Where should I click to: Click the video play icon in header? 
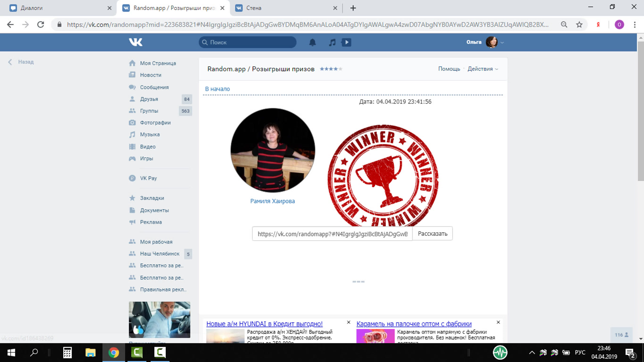click(x=347, y=42)
